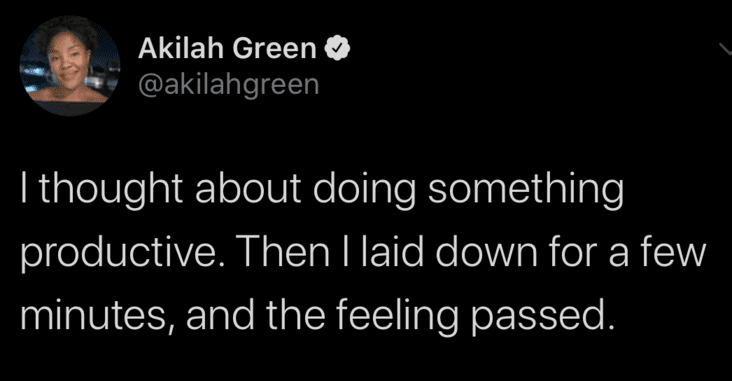Image resolution: width=732 pixels, height=381 pixels.
Task: Click the word "productive" in the tweet
Action: tap(114, 253)
